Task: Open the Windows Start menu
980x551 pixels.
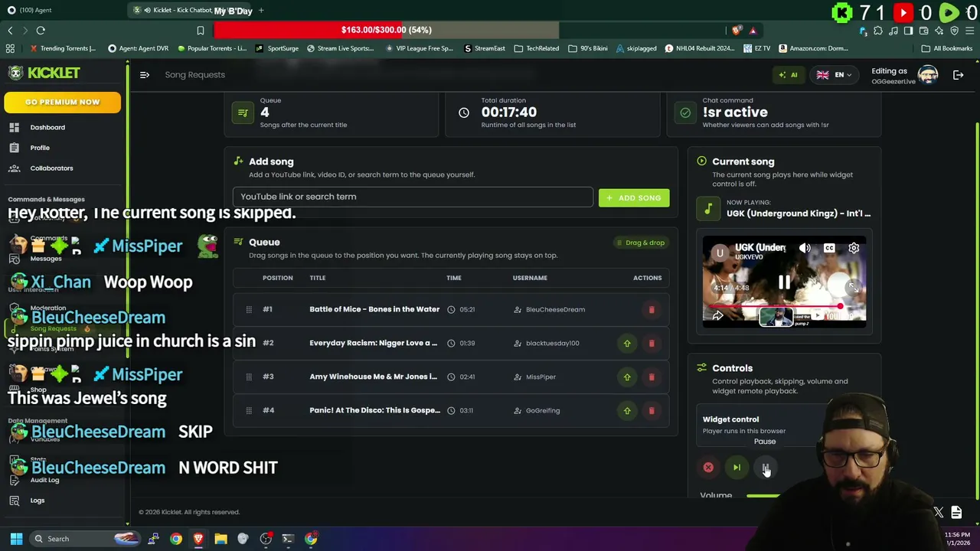Action: (x=16, y=539)
